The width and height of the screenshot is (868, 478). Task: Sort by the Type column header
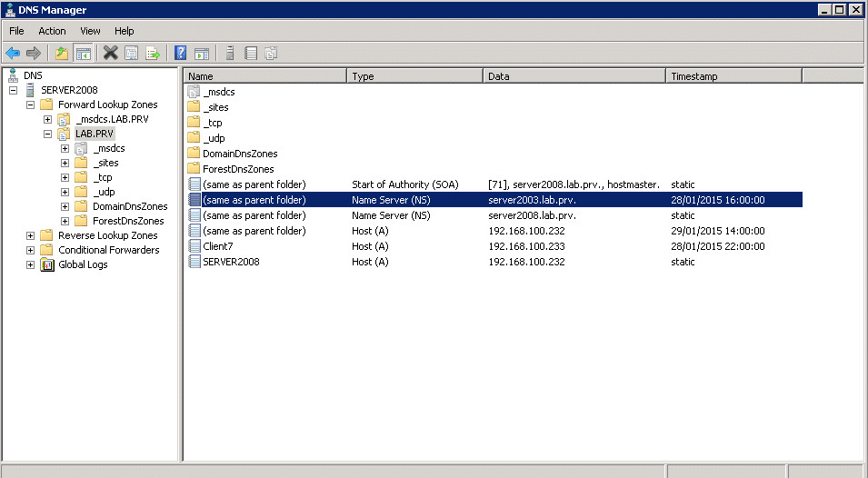tap(415, 76)
